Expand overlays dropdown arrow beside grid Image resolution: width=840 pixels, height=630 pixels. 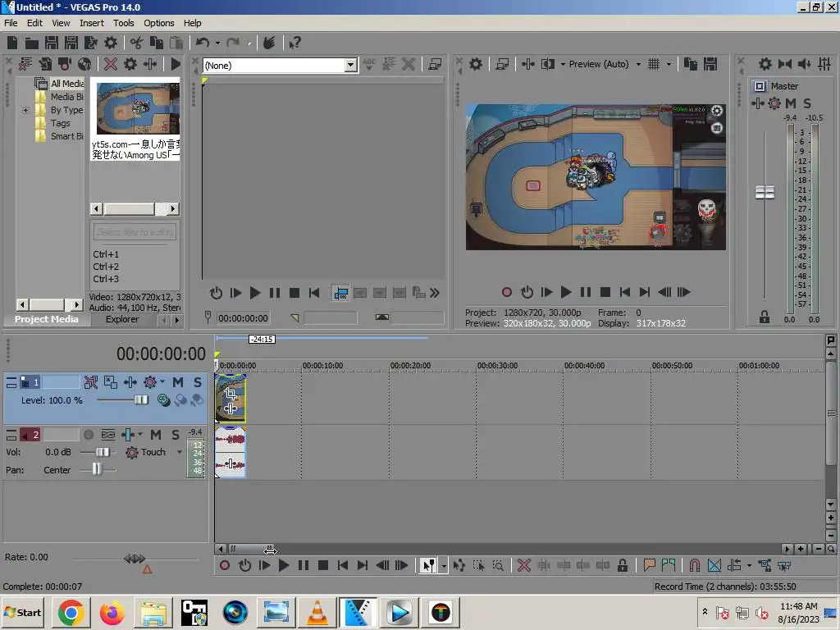pyautogui.click(x=669, y=64)
